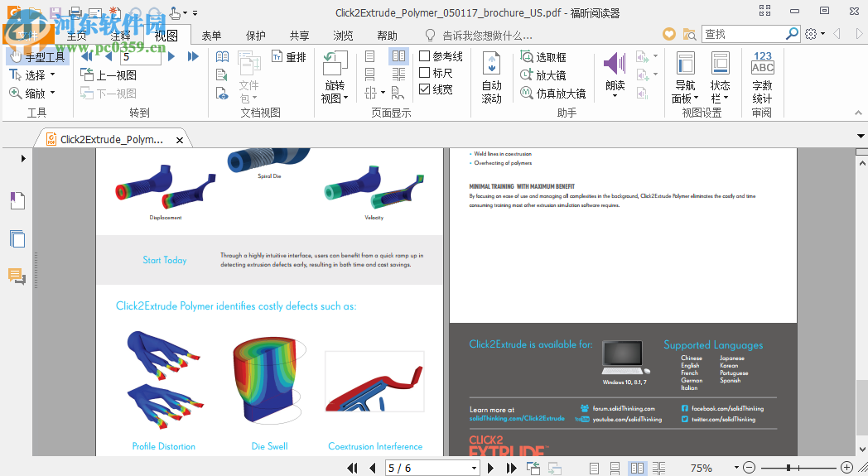Click the orange heart icon
Viewport: 868px width, 476px height.
[669, 34]
